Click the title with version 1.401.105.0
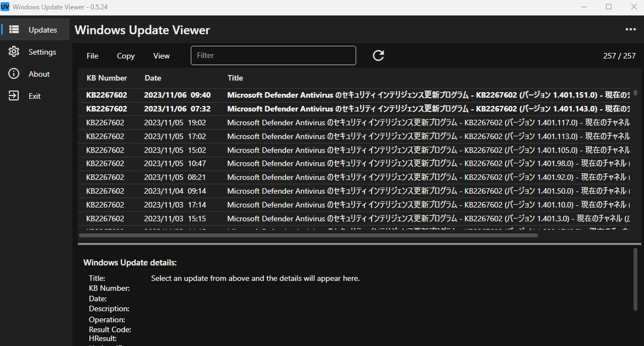Viewport: 644px width, 346px height. point(428,150)
